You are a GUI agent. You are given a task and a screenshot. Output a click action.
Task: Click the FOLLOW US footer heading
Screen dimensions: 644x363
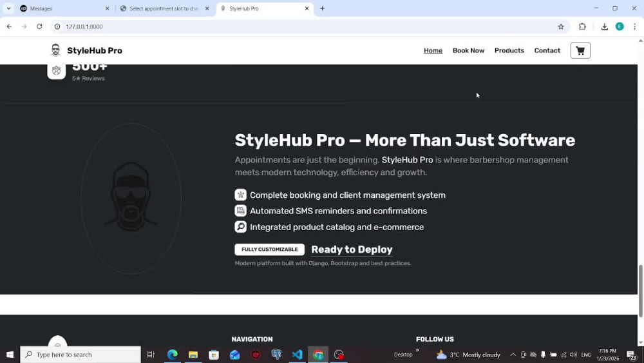click(435, 339)
